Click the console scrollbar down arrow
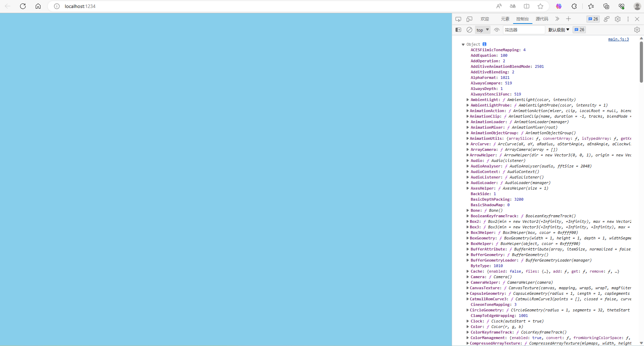This screenshot has width=644, height=346. [641, 343]
